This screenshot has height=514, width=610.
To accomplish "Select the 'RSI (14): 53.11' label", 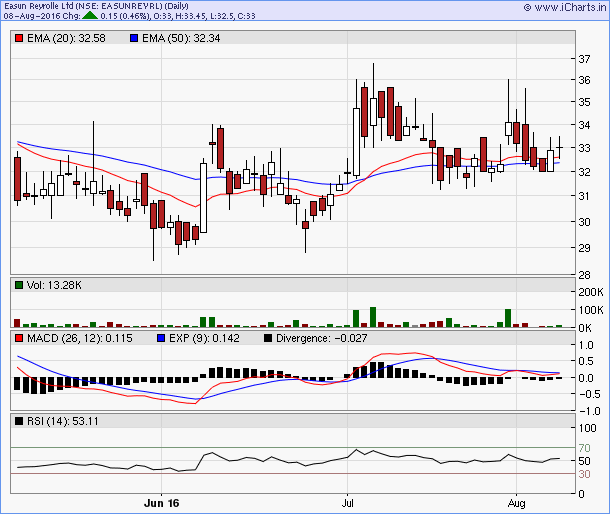I will coord(63,421).
